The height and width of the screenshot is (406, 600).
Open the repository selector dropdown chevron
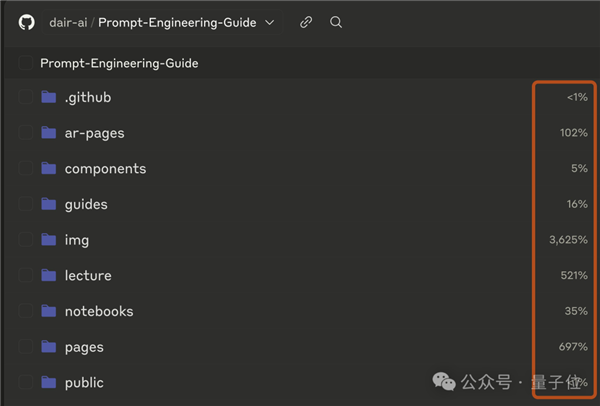[x=270, y=22]
